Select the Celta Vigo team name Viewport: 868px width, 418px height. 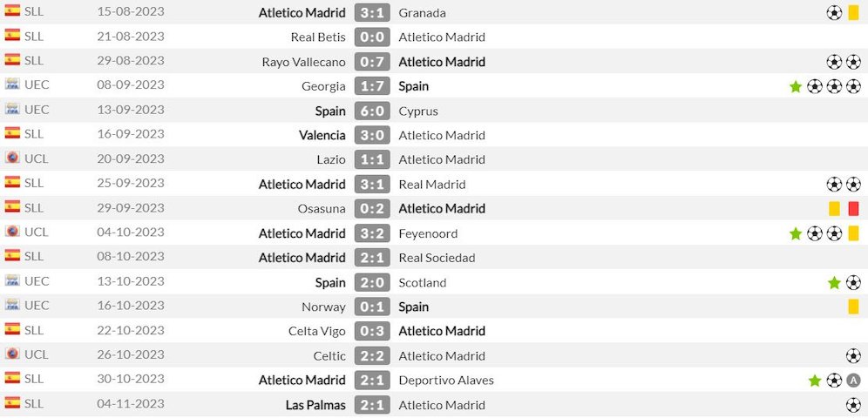click(316, 331)
